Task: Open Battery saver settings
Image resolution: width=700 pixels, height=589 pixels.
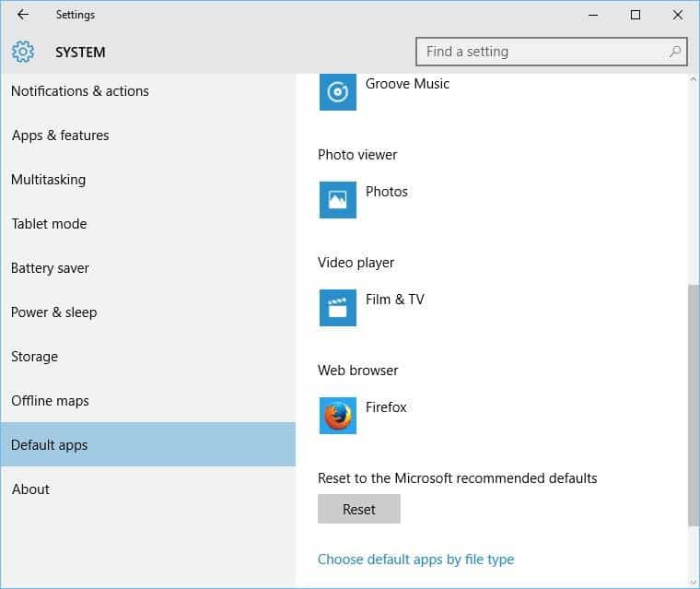Action: pos(147,268)
